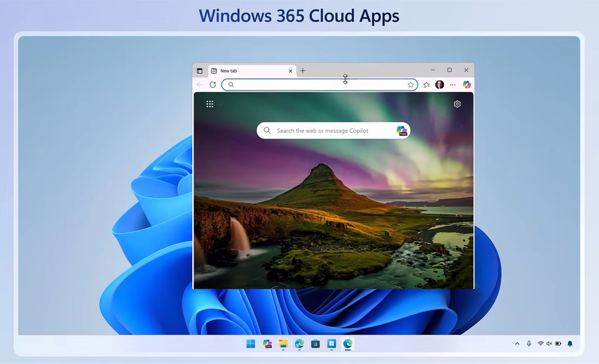Open Microsoft Store from taskbar
Image resolution: width=599 pixels, height=364 pixels.
[x=315, y=344]
